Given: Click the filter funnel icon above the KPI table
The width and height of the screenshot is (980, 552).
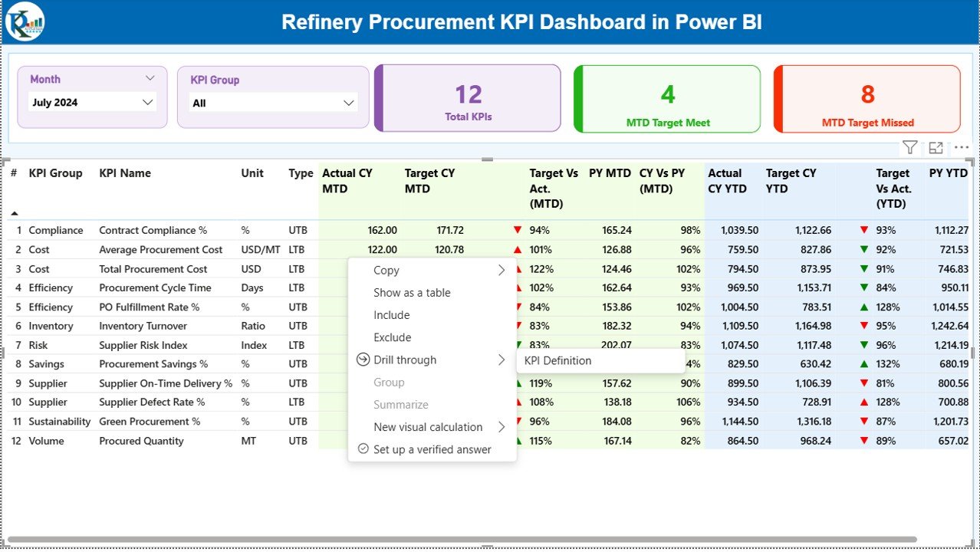Looking at the screenshot, I should click(909, 146).
